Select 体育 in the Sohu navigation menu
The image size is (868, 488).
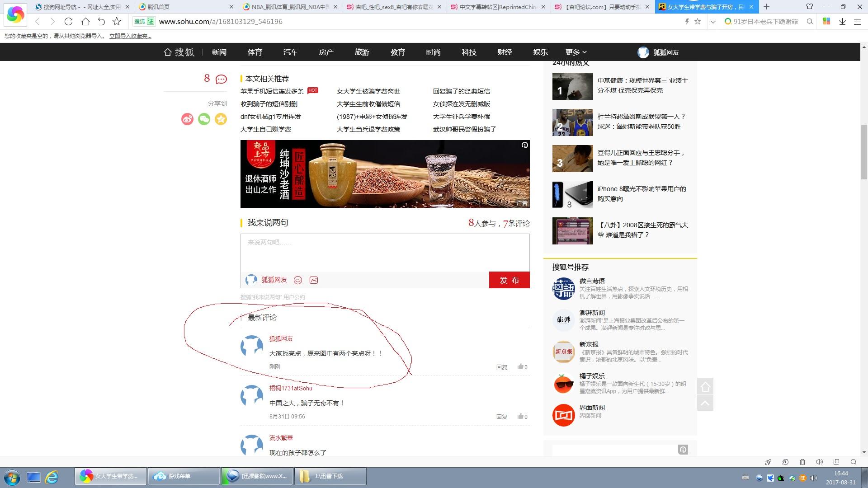click(x=255, y=52)
